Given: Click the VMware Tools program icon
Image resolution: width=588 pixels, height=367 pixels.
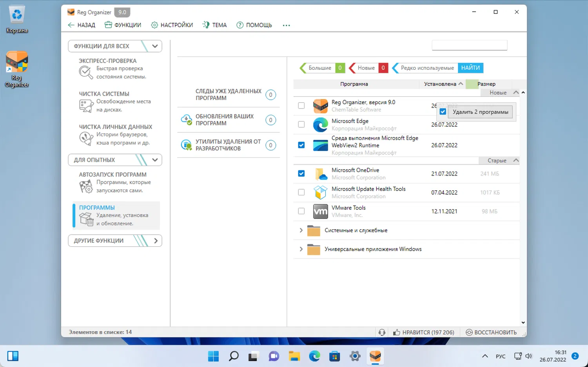Looking at the screenshot, I should click(320, 211).
